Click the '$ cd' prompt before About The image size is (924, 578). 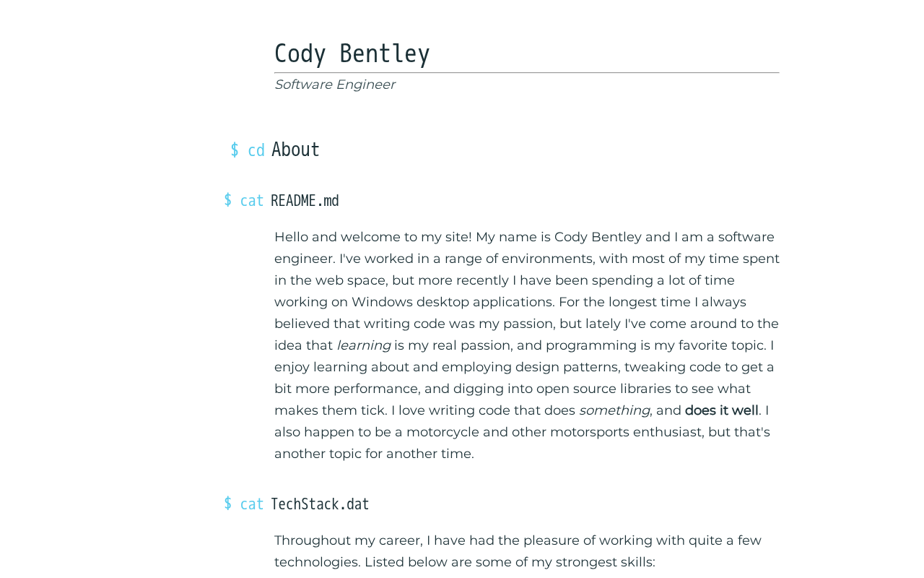[247, 150]
